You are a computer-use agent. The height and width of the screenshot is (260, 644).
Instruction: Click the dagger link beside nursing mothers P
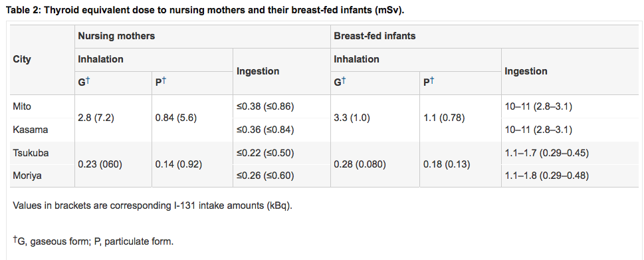click(164, 81)
